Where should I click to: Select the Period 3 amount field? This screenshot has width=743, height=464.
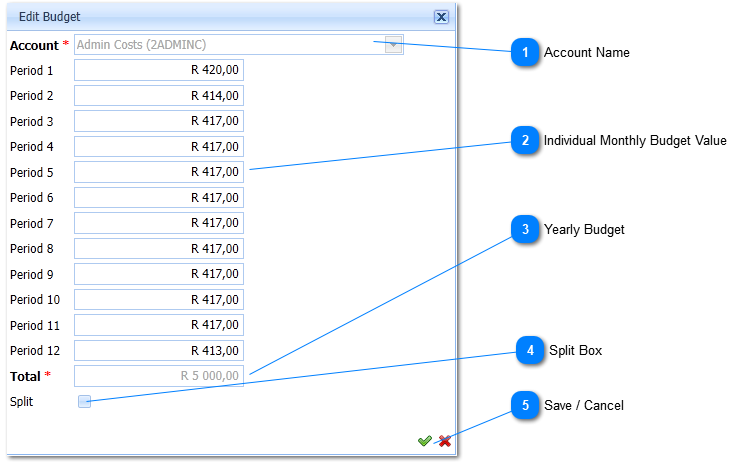tap(159, 121)
